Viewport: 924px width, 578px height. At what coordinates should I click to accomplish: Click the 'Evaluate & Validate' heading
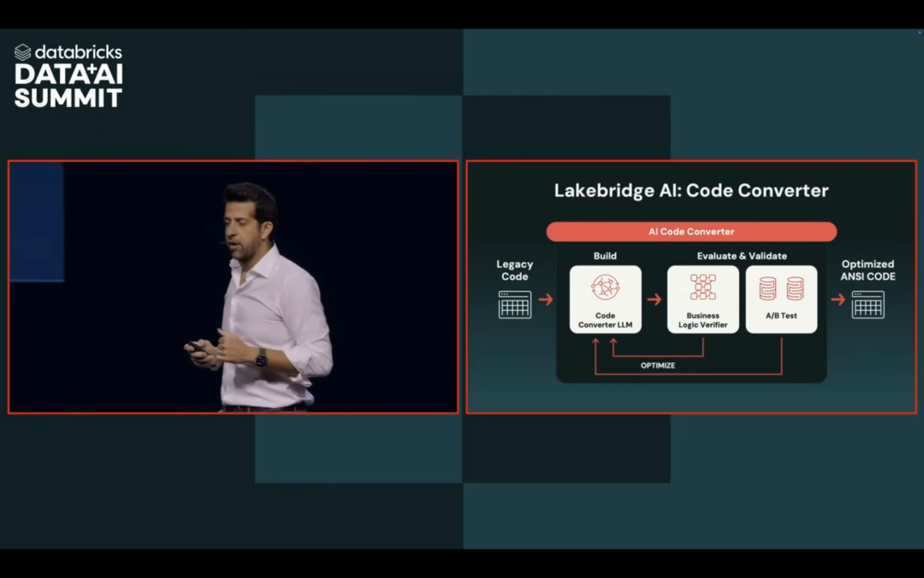click(742, 256)
